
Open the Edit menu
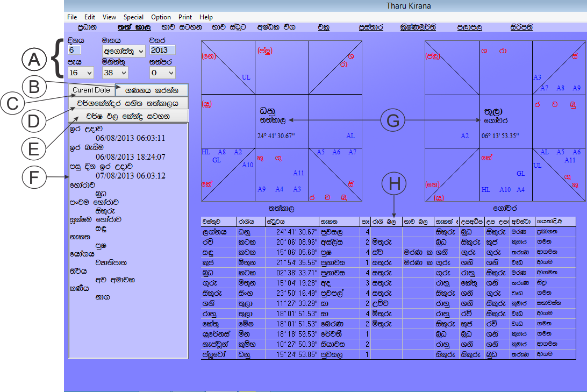[x=89, y=17]
